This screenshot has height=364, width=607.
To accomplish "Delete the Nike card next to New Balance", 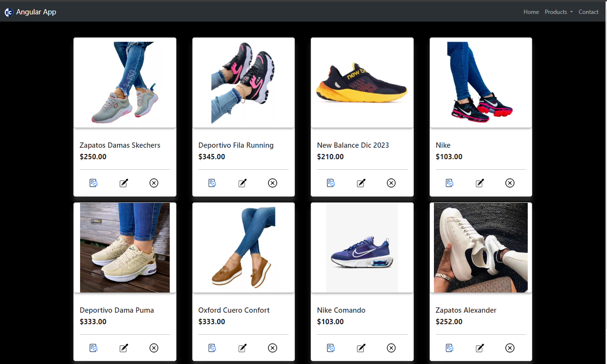I will [x=510, y=183].
